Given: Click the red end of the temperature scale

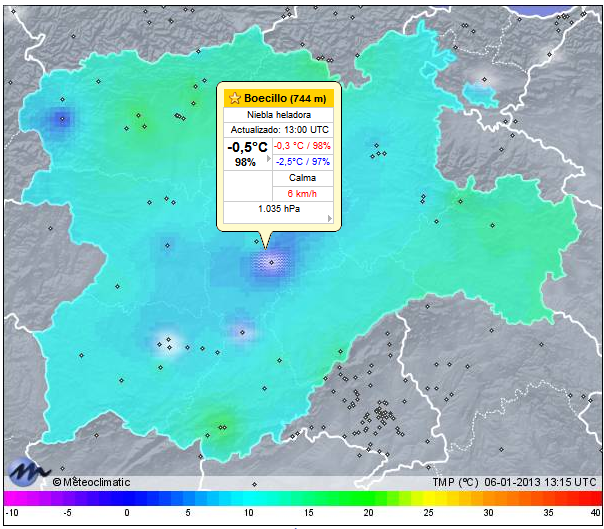Looking at the screenshot, I should pyautogui.click(x=595, y=498).
